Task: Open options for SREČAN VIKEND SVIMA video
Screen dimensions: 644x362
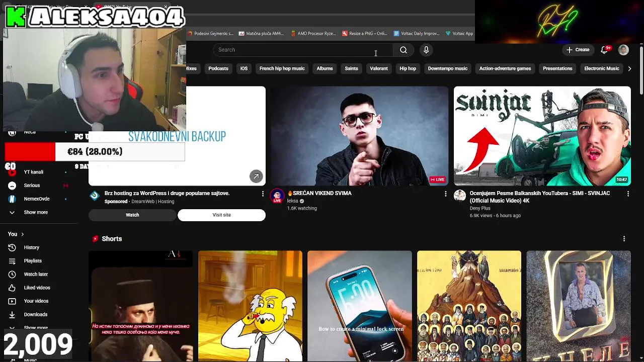Action: click(445, 194)
